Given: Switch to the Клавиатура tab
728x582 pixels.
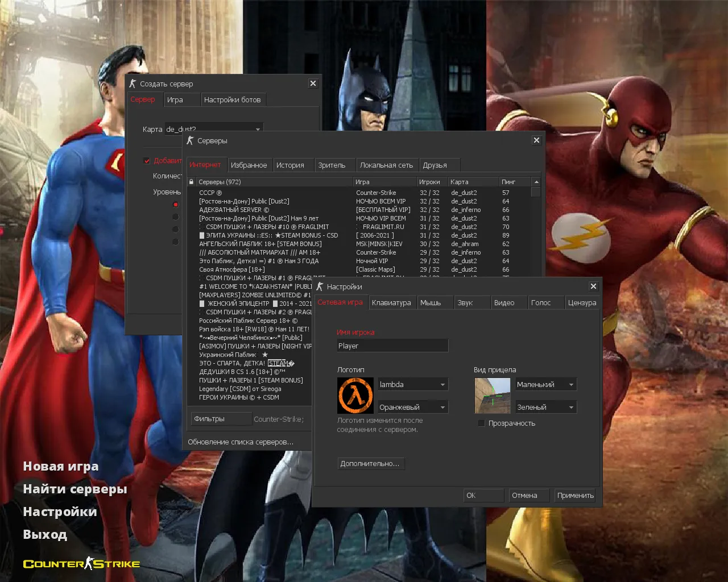Looking at the screenshot, I should pos(391,303).
